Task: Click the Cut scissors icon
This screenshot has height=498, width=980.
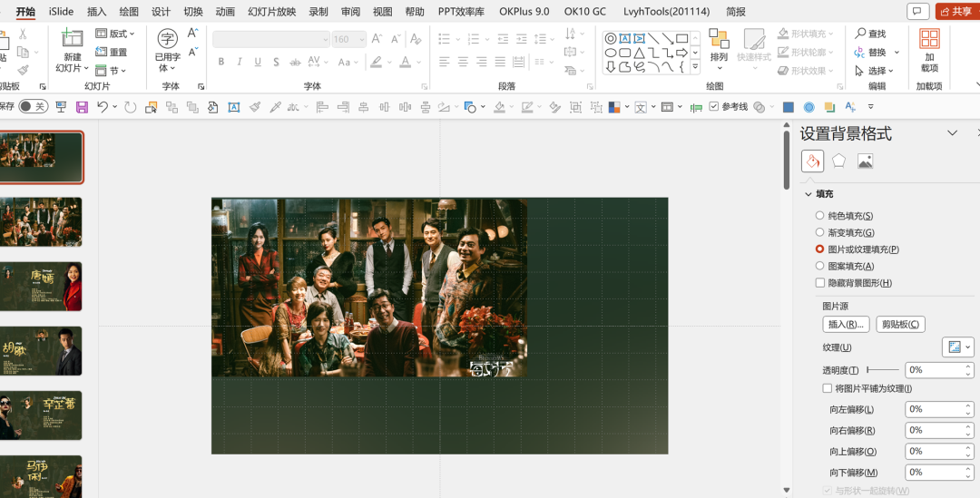Action: click(x=23, y=34)
